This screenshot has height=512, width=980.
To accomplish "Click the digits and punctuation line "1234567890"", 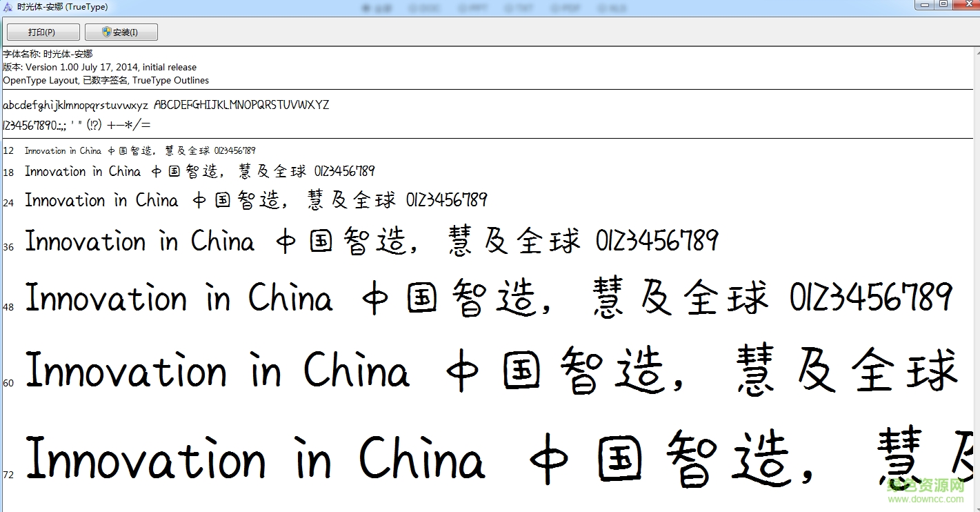I will tap(77, 125).
